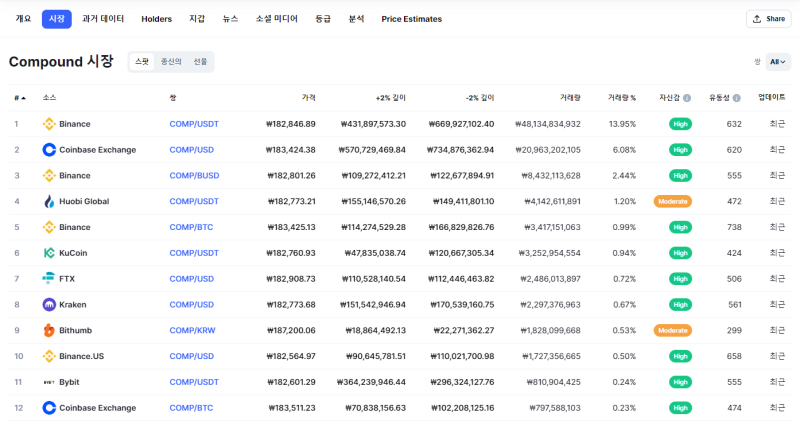Click the Binance.US logo icon

(x=49, y=356)
